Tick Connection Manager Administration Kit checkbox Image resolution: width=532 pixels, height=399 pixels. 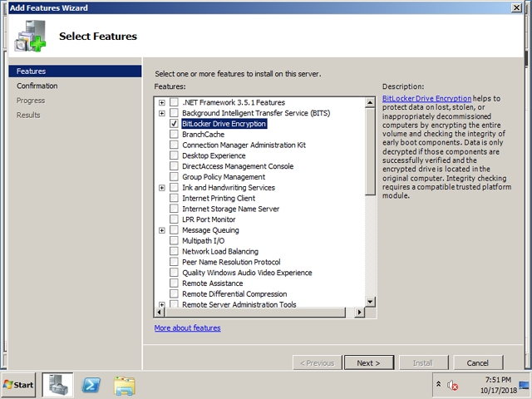click(x=174, y=145)
